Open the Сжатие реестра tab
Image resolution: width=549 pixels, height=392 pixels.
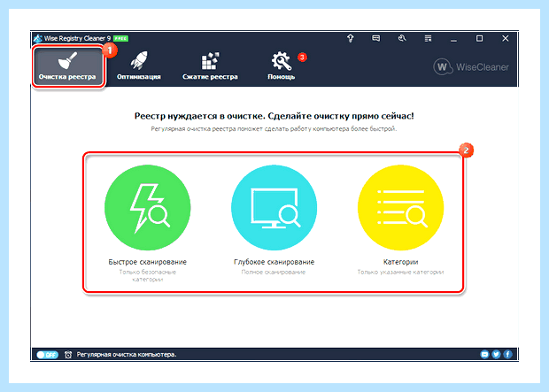[x=210, y=66]
